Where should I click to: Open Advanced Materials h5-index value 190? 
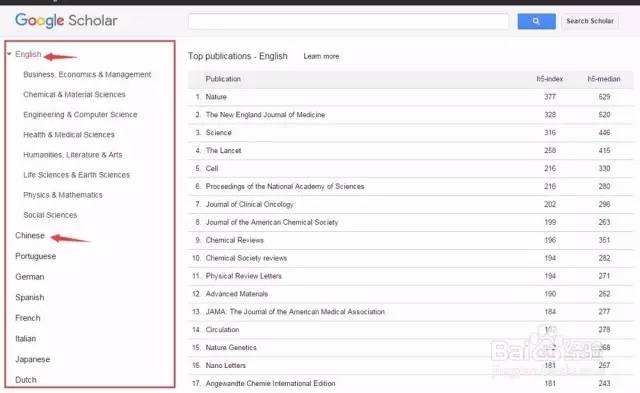click(550, 294)
